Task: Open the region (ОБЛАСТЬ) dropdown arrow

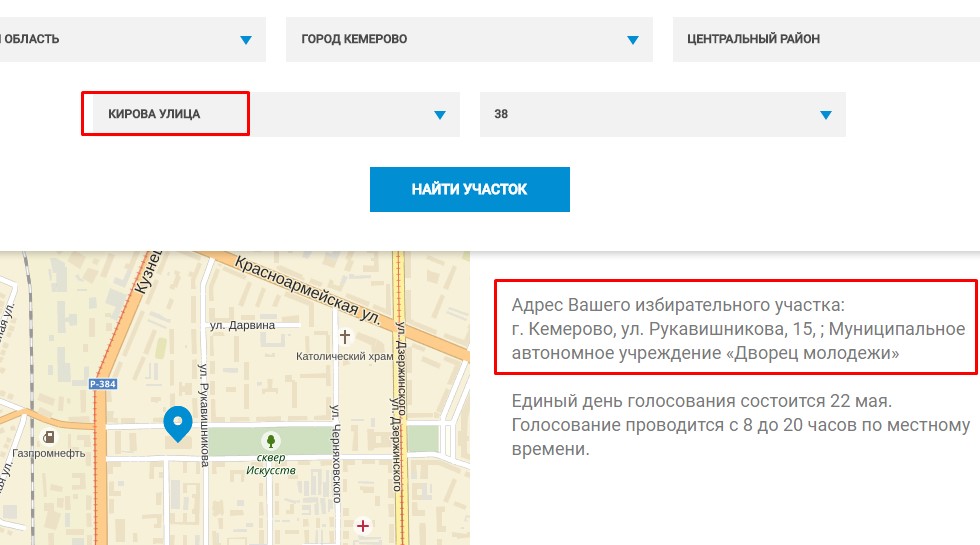Action: click(x=246, y=40)
